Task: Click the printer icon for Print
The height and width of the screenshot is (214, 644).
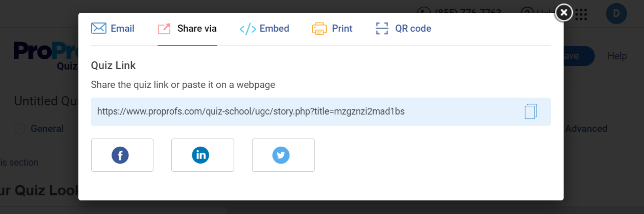Action: point(319,29)
